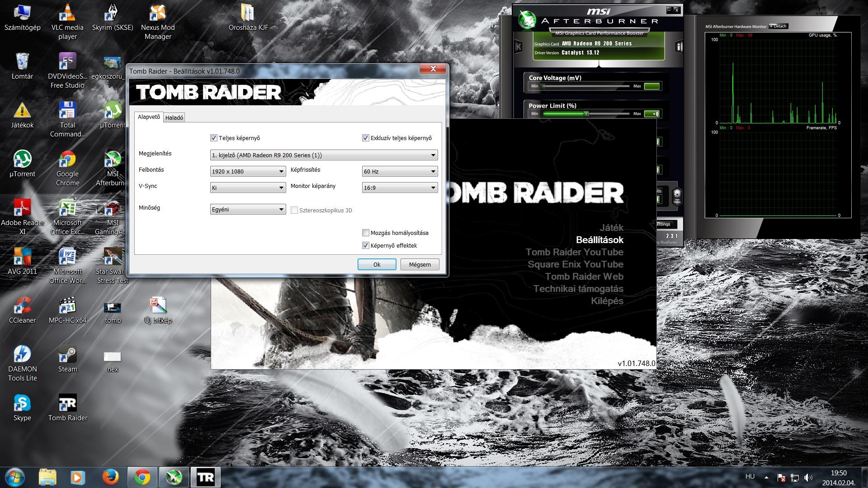Open Monitor képarány 16:9 dropdown
This screenshot has width=868, height=488.
click(400, 188)
